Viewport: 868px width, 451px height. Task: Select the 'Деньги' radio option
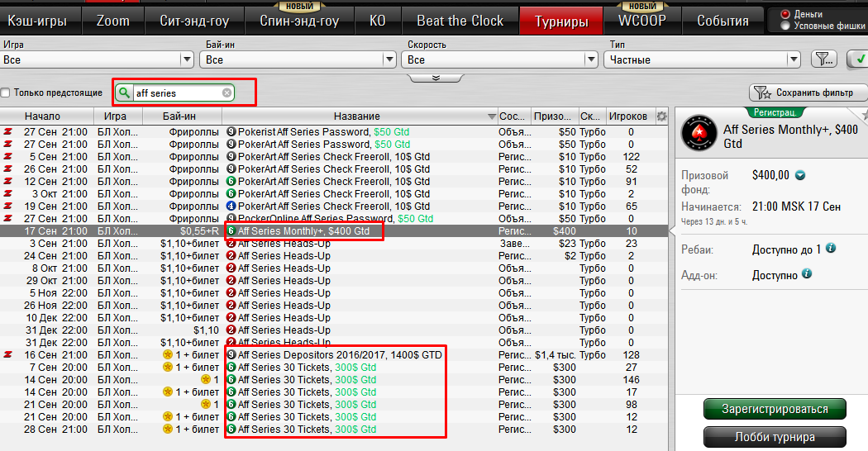785,14
